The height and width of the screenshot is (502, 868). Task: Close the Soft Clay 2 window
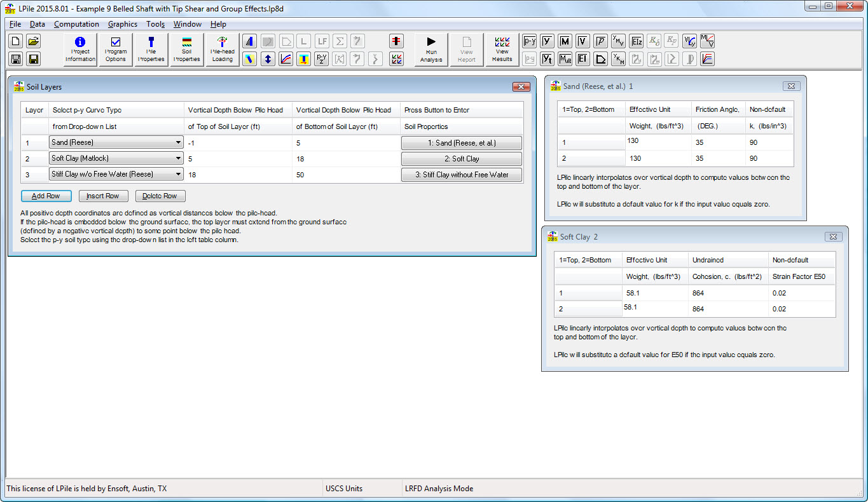833,236
